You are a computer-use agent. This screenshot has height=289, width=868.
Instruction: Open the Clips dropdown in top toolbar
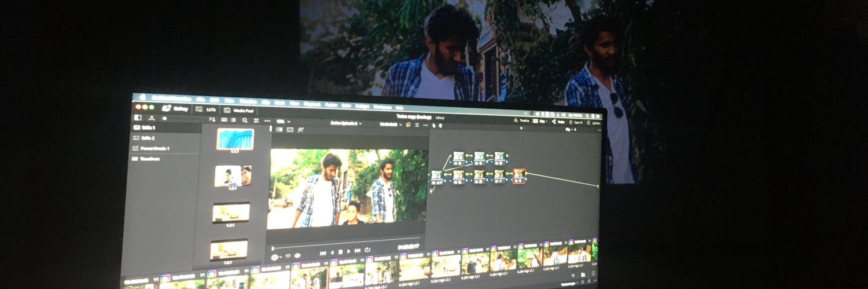click(x=540, y=121)
